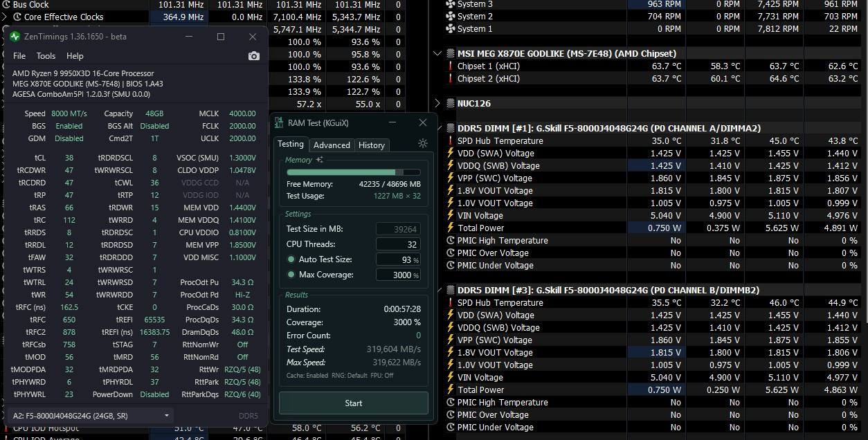Click the Speed value 8000 MT/s
Image resolution: width=868 pixels, height=440 pixels.
(x=69, y=113)
